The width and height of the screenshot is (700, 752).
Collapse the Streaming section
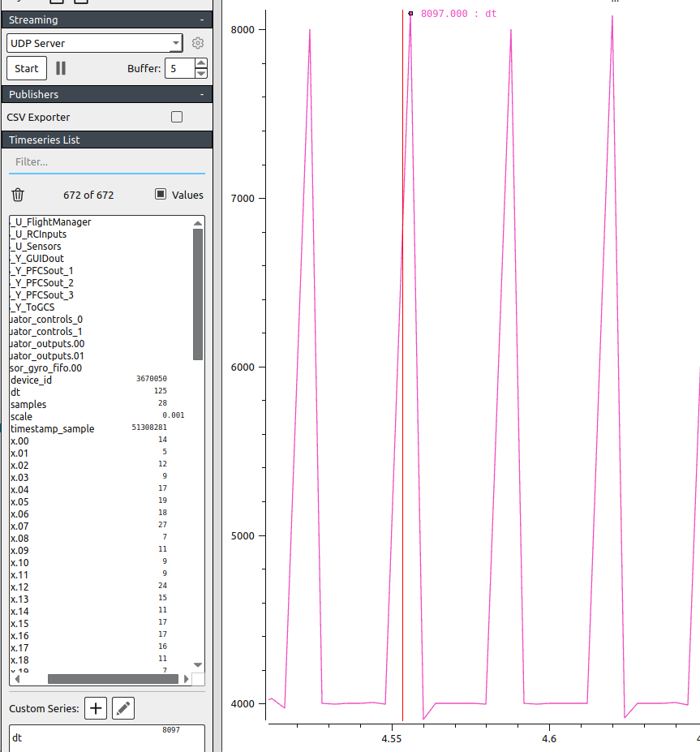[201, 19]
